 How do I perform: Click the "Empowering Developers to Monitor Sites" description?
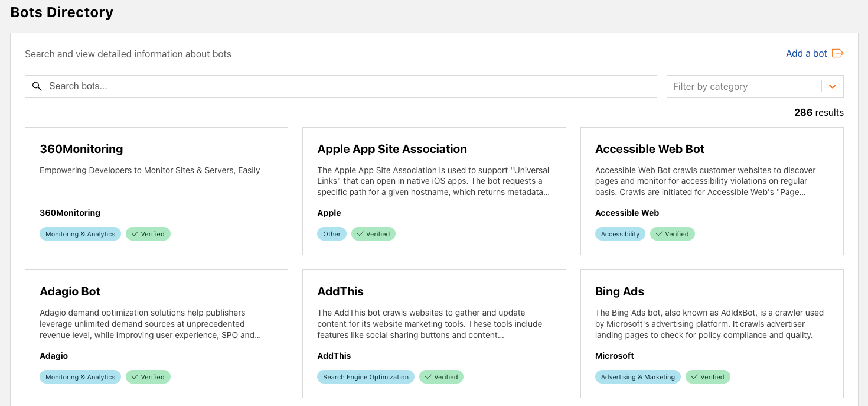(x=150, y=170)
